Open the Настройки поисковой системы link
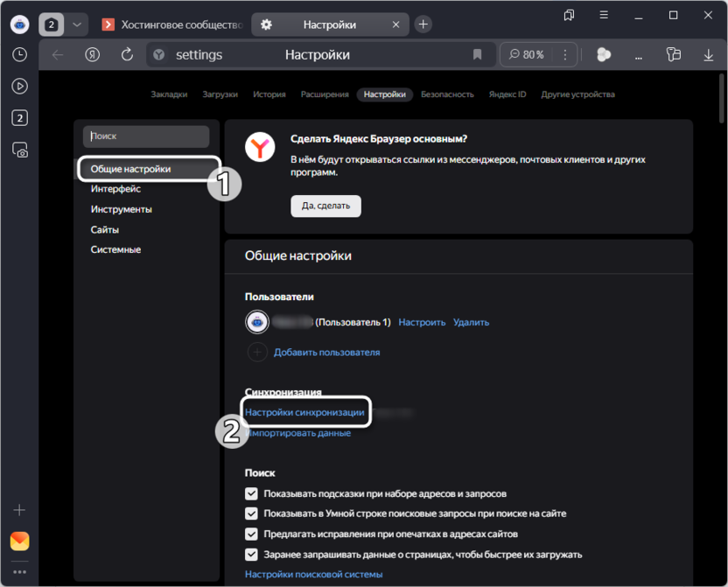 (313, 574)
